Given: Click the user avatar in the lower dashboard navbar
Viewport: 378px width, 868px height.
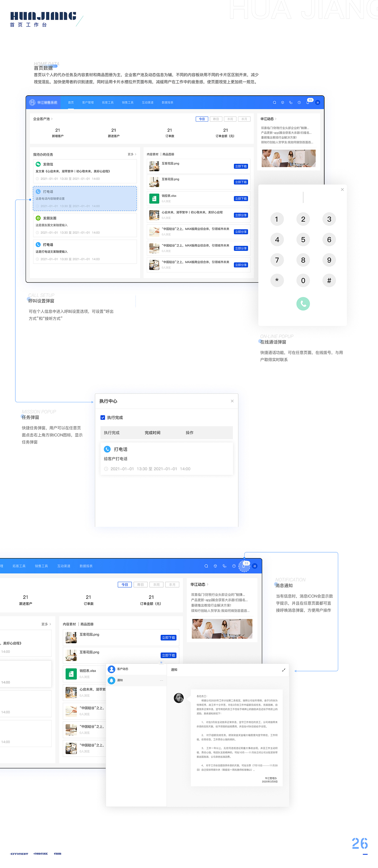Looking at the screenshot, I should pyautogui.click(x=255, y=566).
